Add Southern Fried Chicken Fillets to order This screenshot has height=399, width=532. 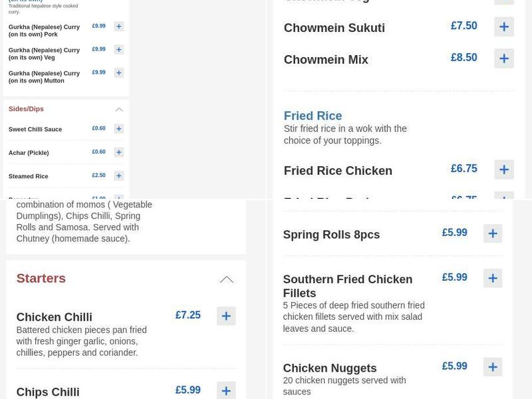click(493, 278)
